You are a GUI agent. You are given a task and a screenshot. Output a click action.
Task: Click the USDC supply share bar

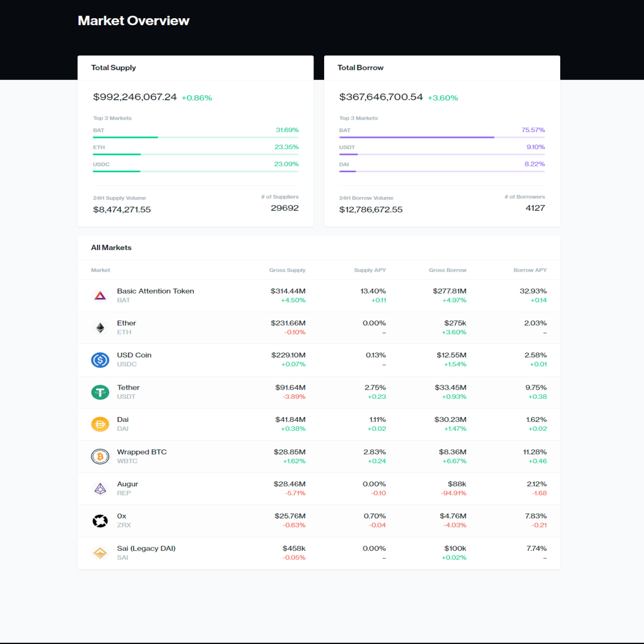pos(196,172)
